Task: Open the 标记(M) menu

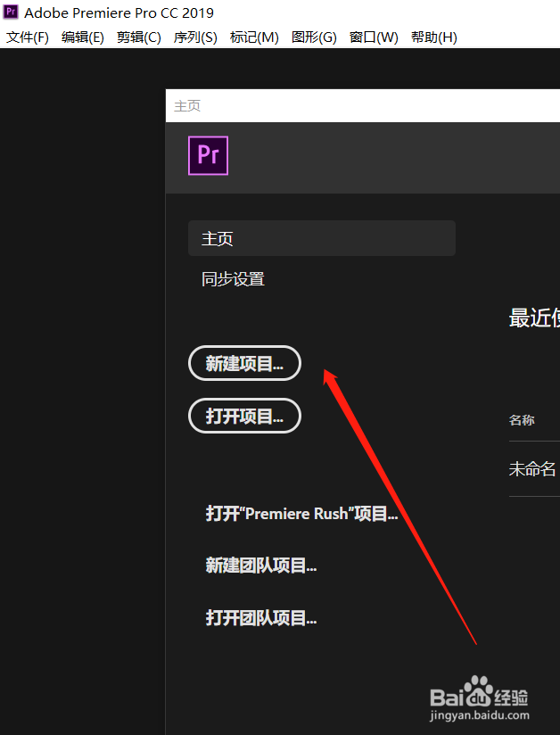Action: (254, 37)
